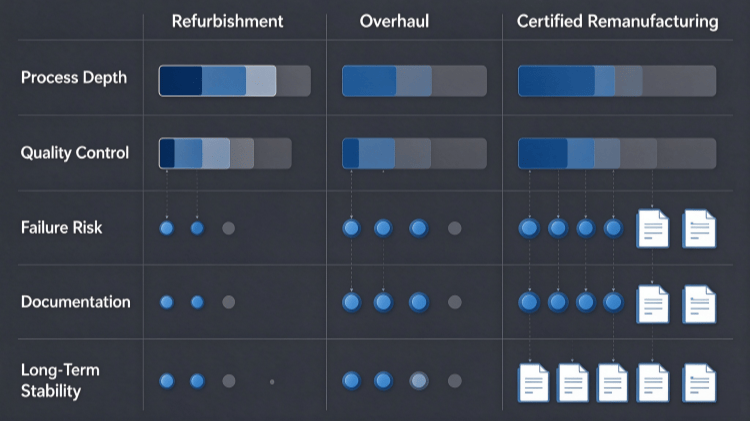Open first document icon in Failure Risk row

click(652, 229)
